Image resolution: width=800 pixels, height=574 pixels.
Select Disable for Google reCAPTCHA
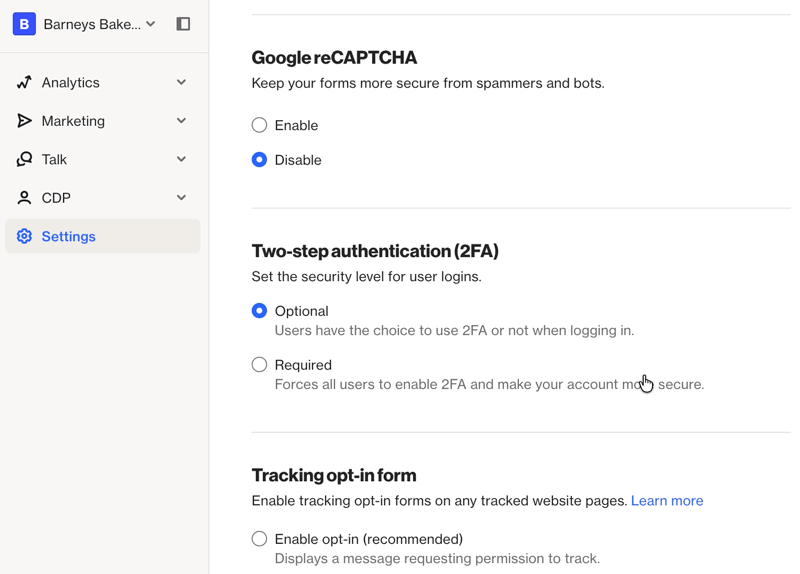[259, 160]
